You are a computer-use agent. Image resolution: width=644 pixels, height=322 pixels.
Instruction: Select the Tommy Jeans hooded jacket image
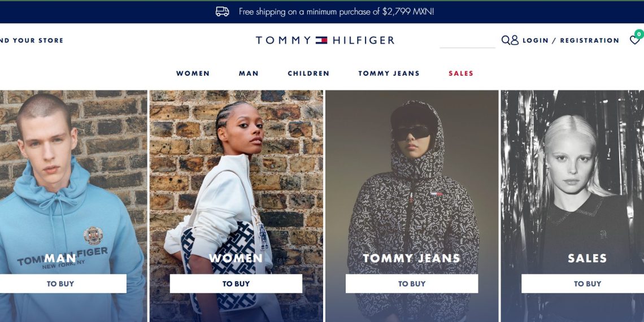pos(412,206)
